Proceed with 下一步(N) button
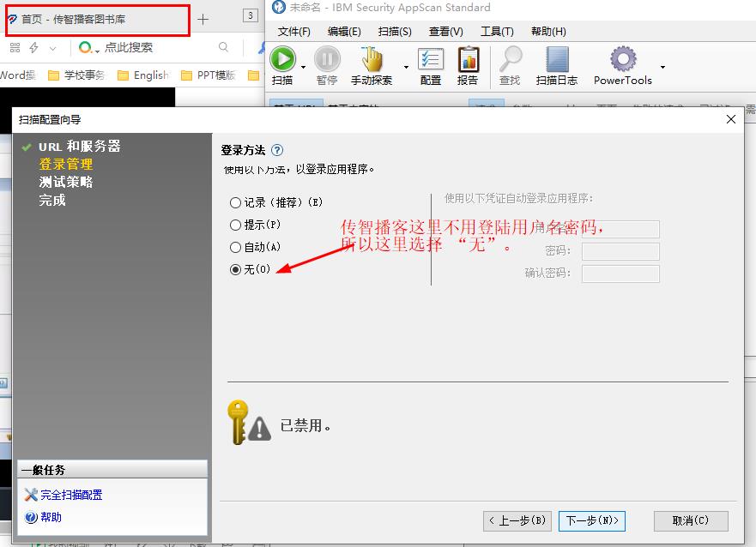The width and height of the screenshot is (756, 547). pos(591,520)
